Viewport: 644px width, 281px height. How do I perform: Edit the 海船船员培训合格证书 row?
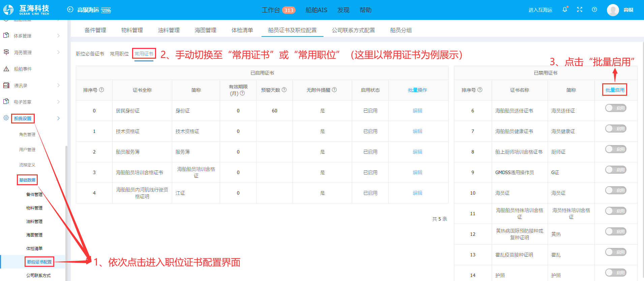pyautogui.click(x=418, y=172)
